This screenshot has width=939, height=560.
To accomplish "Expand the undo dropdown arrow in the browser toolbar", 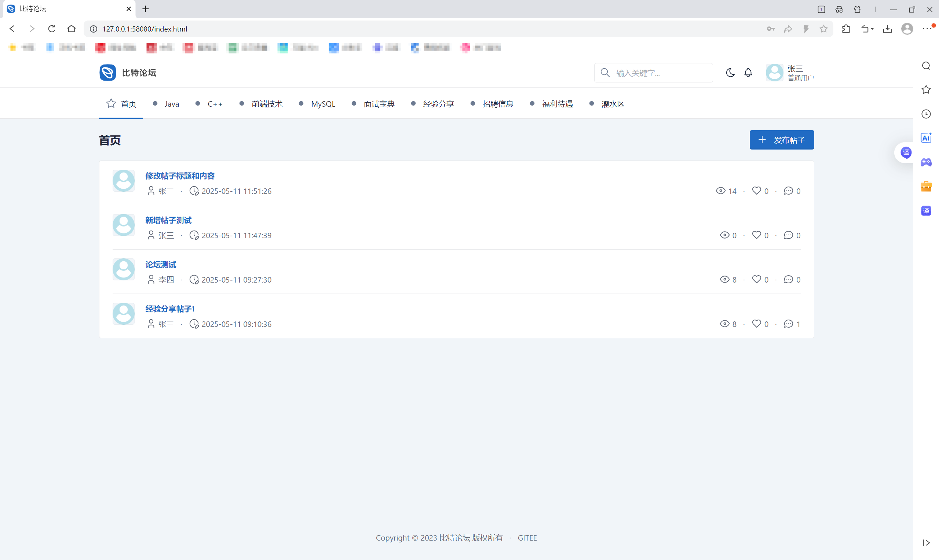I will tap(872, 29).
